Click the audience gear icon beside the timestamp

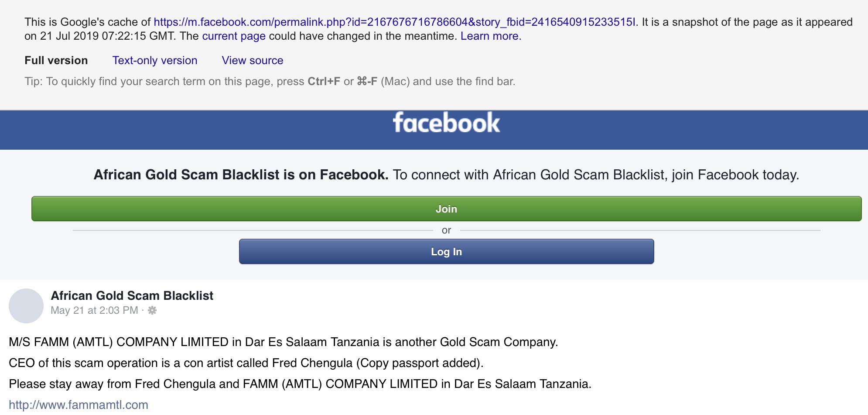(152, 310)
